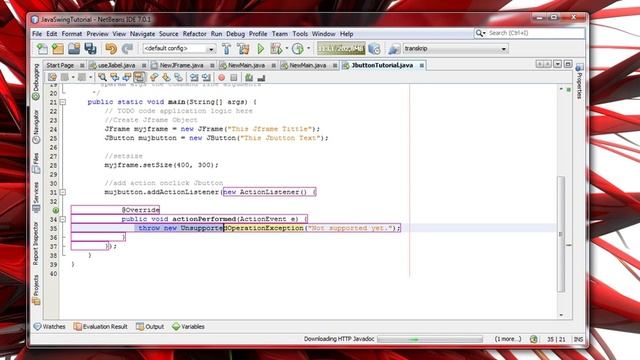The height and width of the screenshot is (360, 640).
Task: Click Clean and Build project icon
Action: pos(244,49)
